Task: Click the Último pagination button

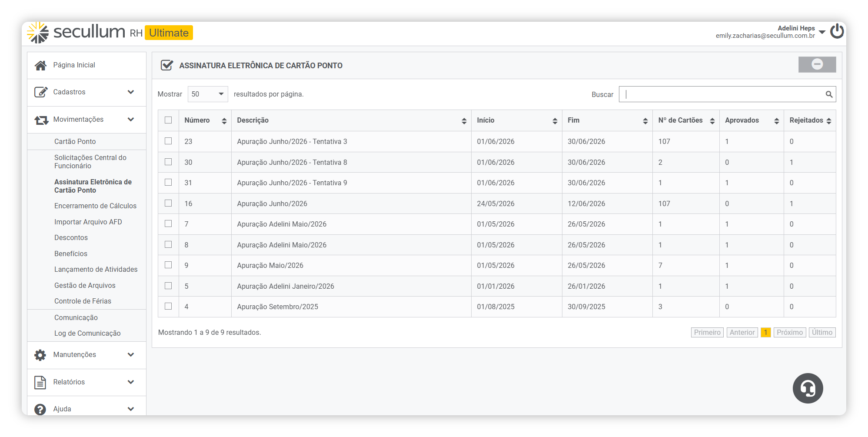Action: tap(822, 333)
